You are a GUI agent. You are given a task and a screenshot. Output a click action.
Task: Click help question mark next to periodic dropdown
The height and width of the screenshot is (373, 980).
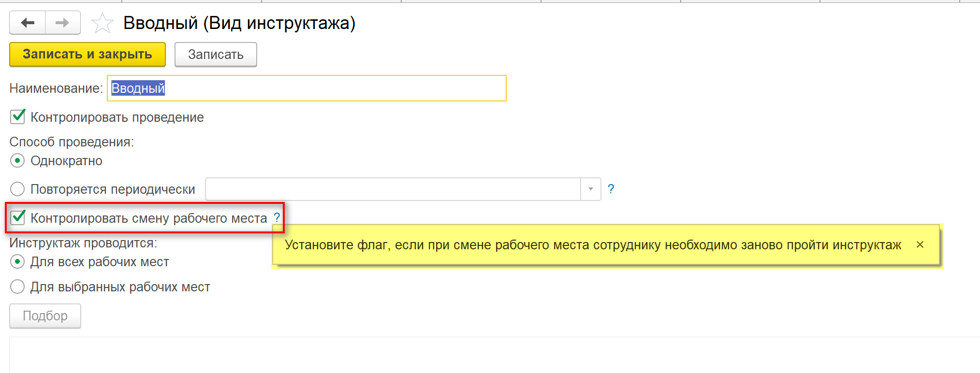(611, 189)
